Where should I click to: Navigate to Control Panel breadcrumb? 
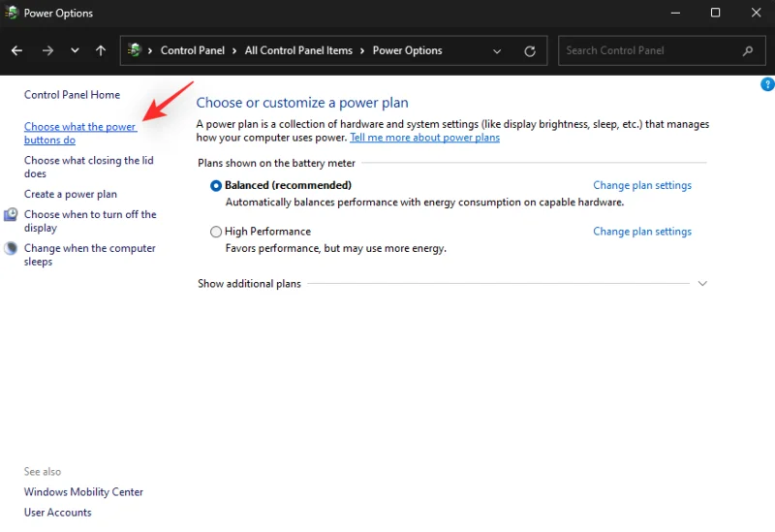click(191, 50)
